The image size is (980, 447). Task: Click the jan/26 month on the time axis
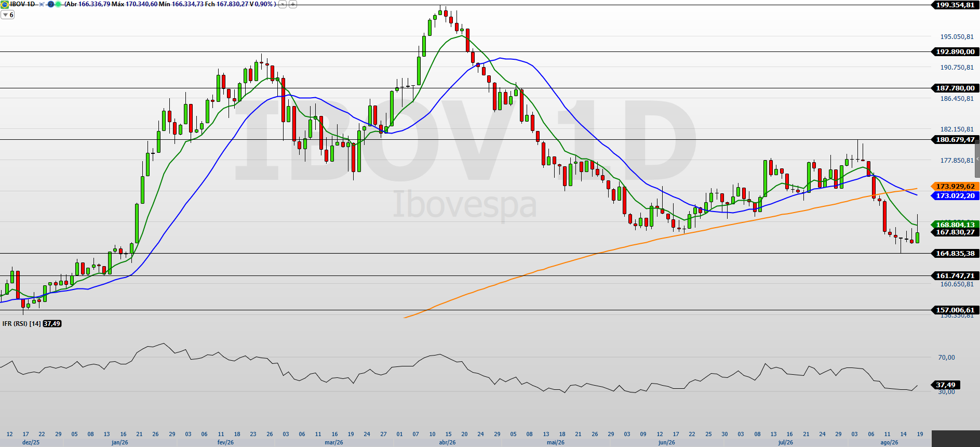(x=120, y=443)
